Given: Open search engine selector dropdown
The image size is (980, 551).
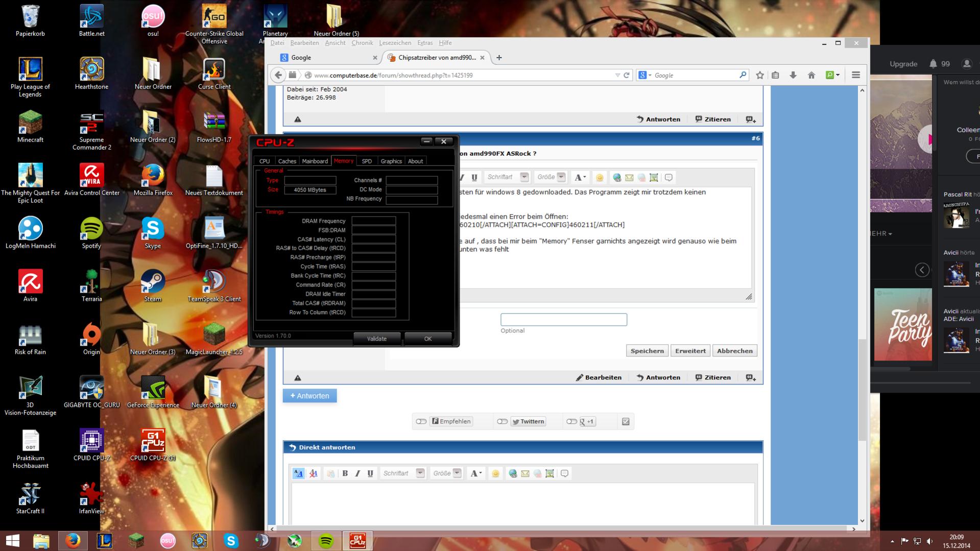Looking at the screenshot, I should tap(645, 75).
